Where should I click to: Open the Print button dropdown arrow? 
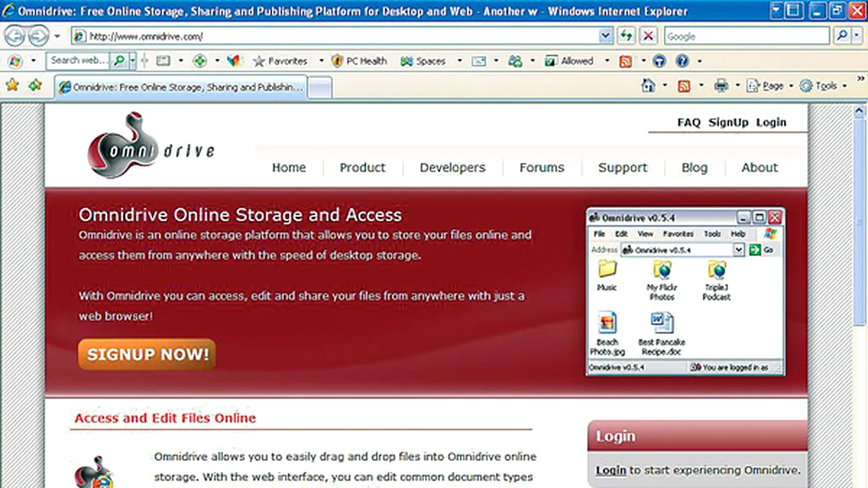tap(736, 85)
